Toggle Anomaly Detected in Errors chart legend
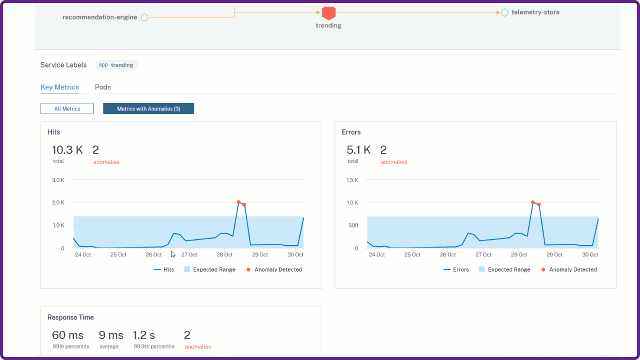The height and width of the screenshot is (360, 640). point(569,269)
